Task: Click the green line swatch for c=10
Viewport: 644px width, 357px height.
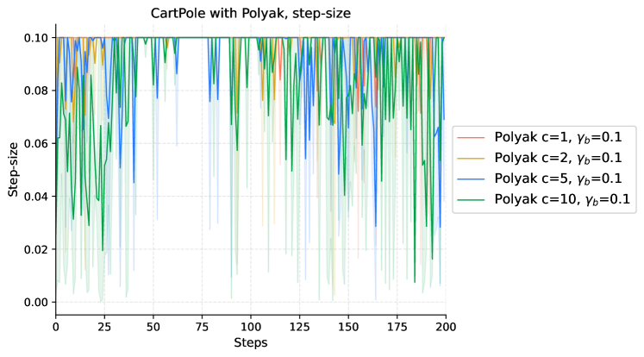Action: (x=471, y=200)
